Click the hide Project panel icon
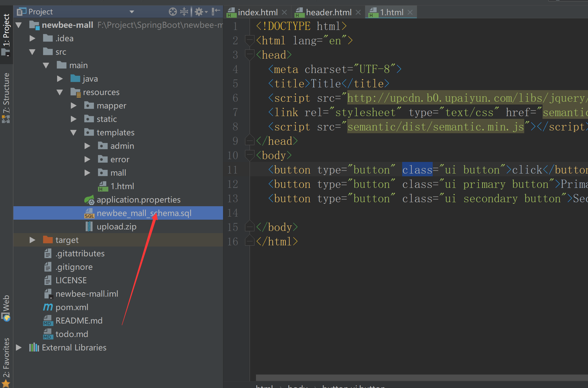 click(216, 12)
